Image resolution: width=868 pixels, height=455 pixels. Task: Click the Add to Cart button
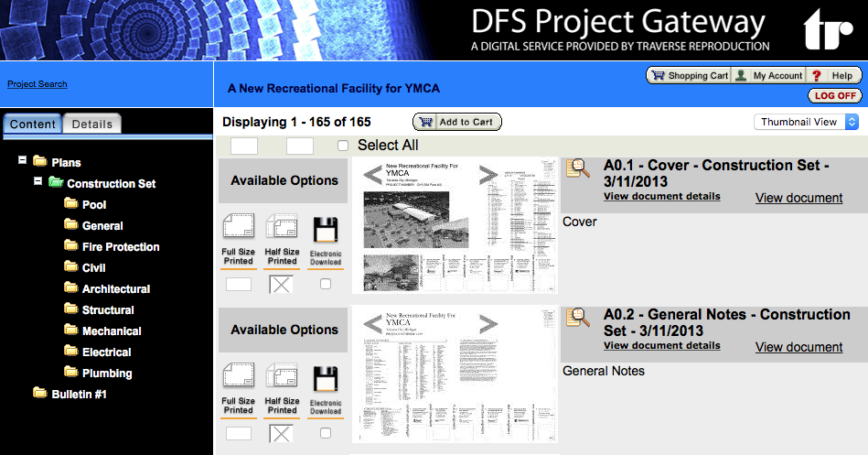point(457,122)
